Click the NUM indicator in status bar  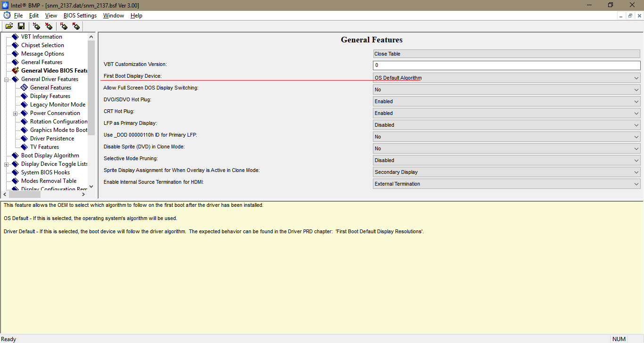point(619,339)
